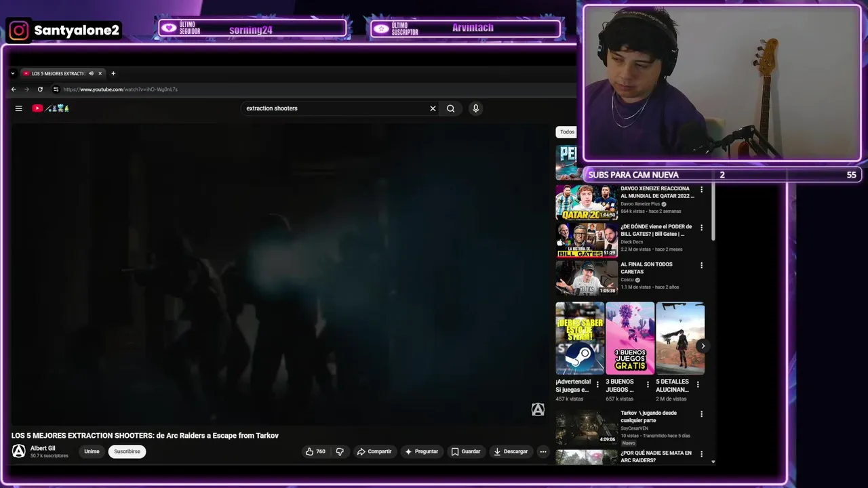Open the Davoo Xeneize Plus channel link

640,204
